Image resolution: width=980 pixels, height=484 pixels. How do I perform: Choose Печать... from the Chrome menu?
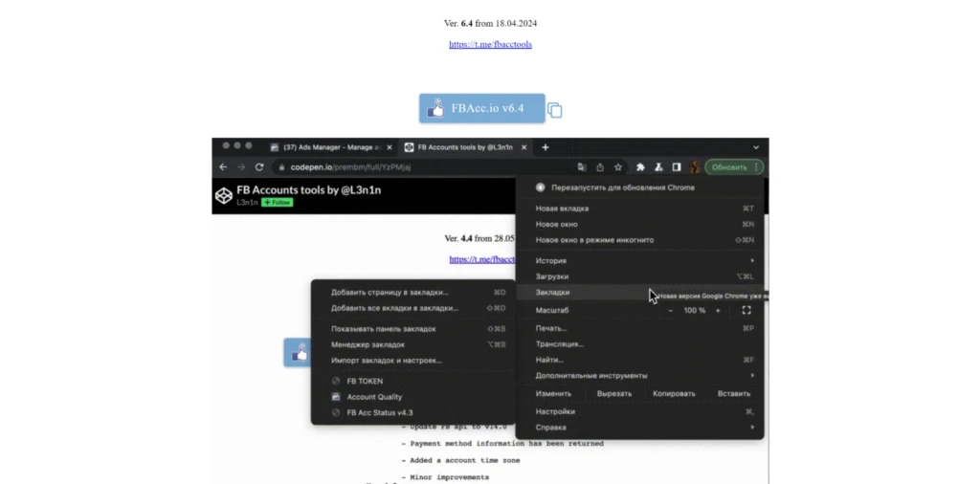point(640,328)
